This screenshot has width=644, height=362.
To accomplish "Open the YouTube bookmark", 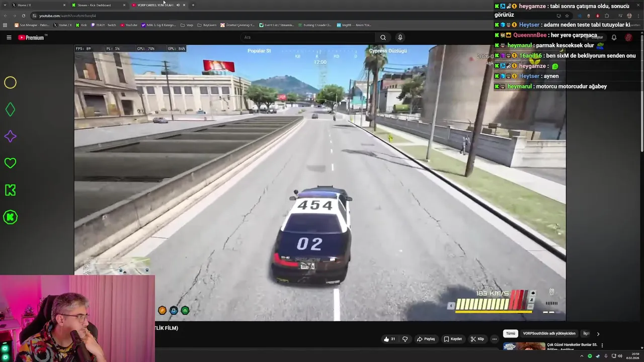I will [129, 25].
